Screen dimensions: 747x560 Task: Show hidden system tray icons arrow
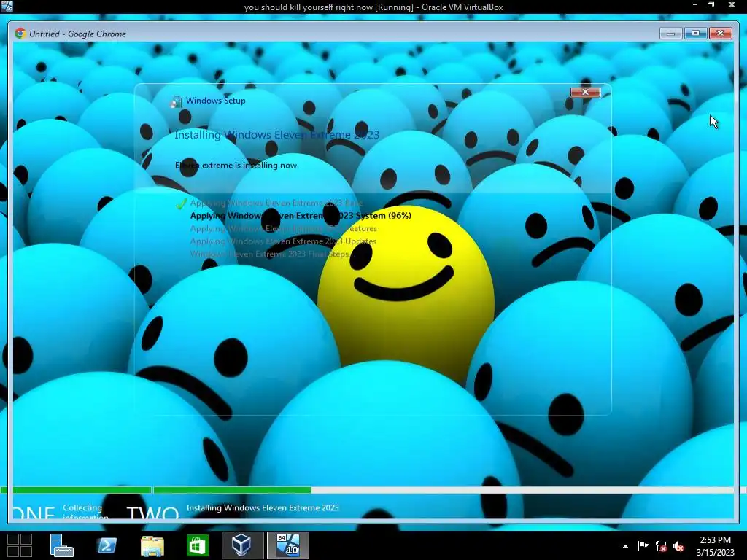click(625, 546)
